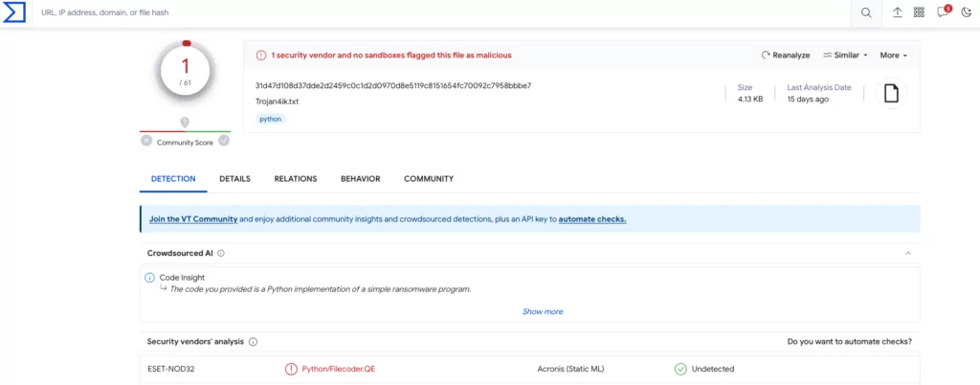This screenshot has height=385, width=980.
Task: Click the Security vendors' analysis info icon
Action: click(x=253, y=342)
